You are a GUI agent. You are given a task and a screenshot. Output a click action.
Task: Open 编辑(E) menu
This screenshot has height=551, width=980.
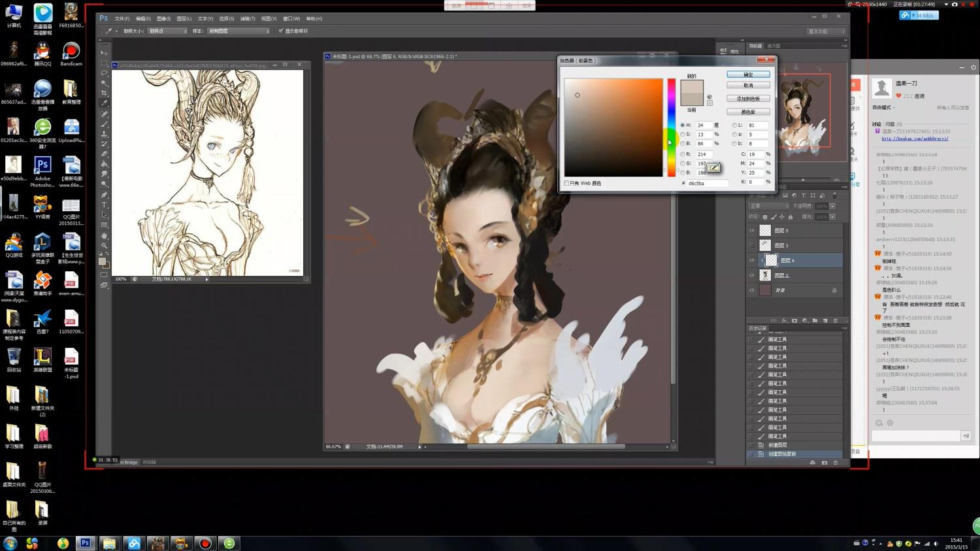143,18
